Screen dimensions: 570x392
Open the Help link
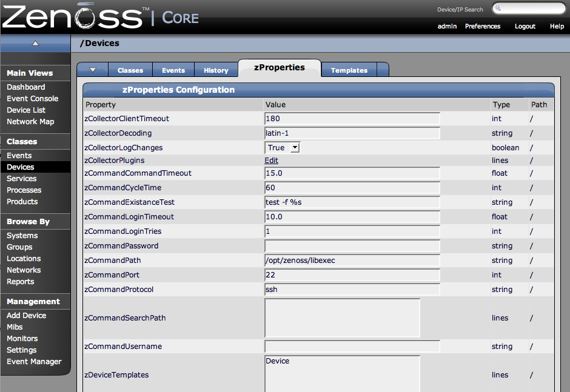pyautogui.click(x=557, y=26)
